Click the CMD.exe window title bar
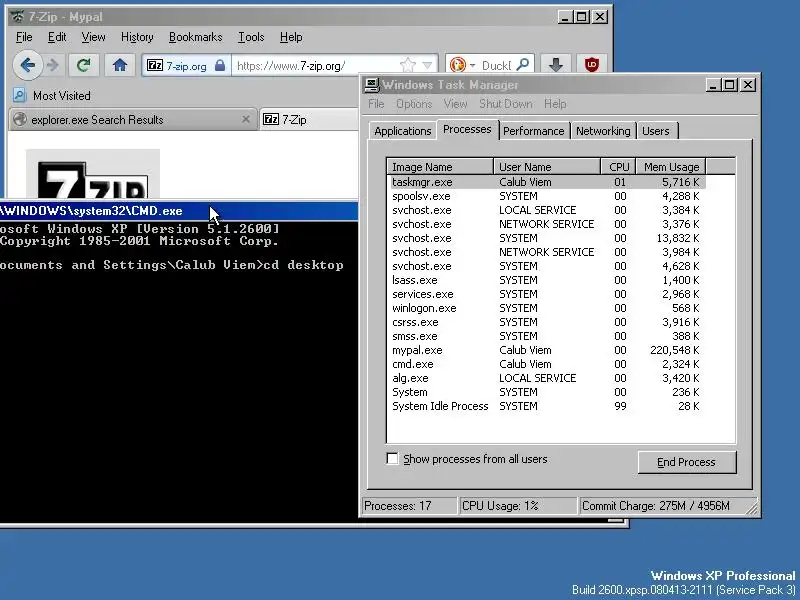800x600 pixels. [179, 211]
